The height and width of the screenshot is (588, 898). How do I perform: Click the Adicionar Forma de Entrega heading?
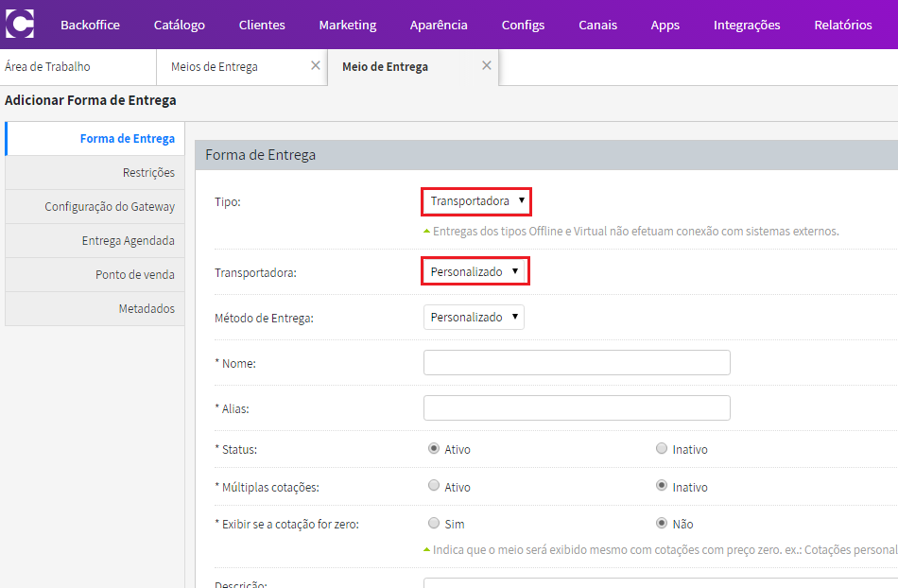pyautogui.click(x=91, y=100)
